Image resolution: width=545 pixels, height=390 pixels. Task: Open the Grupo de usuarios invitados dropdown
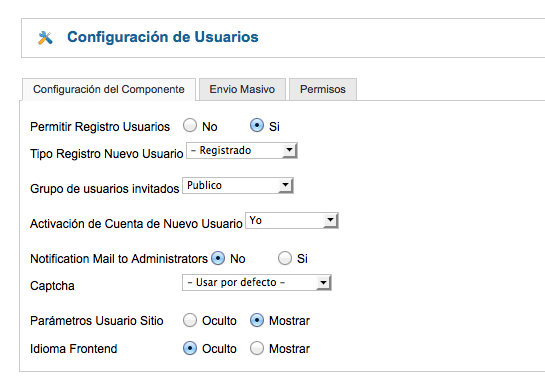(238, 185)
